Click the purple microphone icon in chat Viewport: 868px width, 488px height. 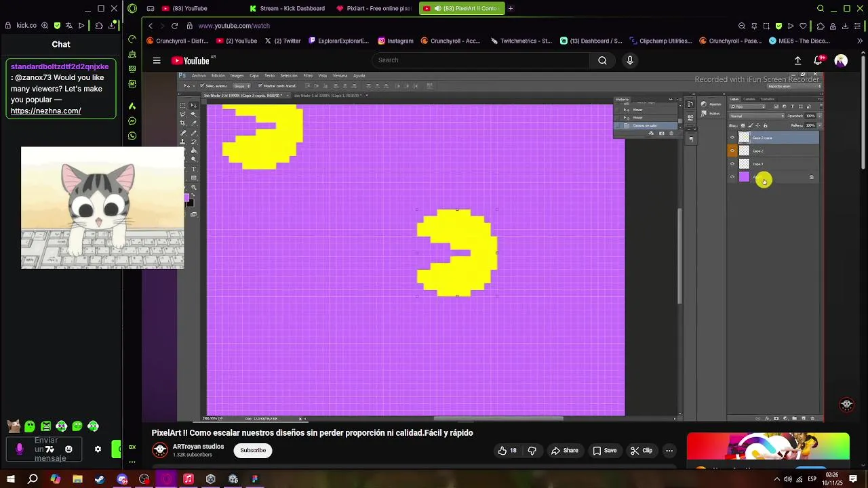pyautogui.click(x=20, y=449)
